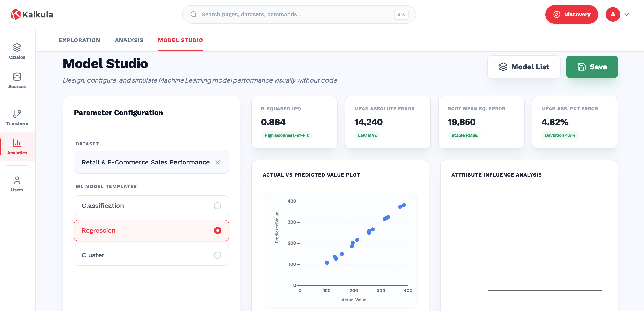Switch to the Exploration tab

pyautogui.click(x=79, y=40)
